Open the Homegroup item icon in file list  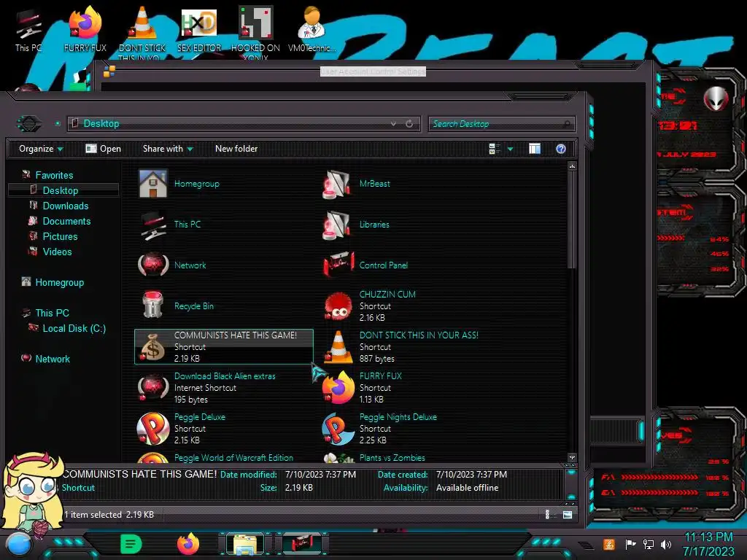[x=153, y=183]
